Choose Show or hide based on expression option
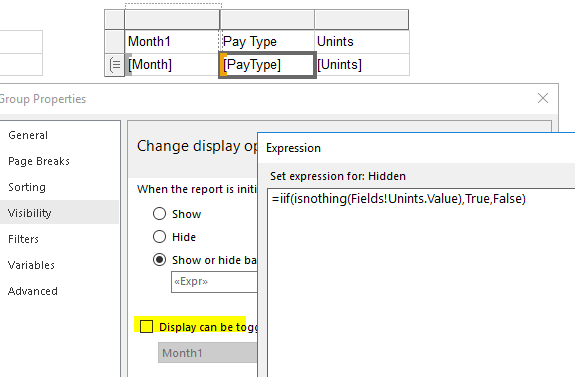This screenshot has height=377, width=575. (159, 260)
